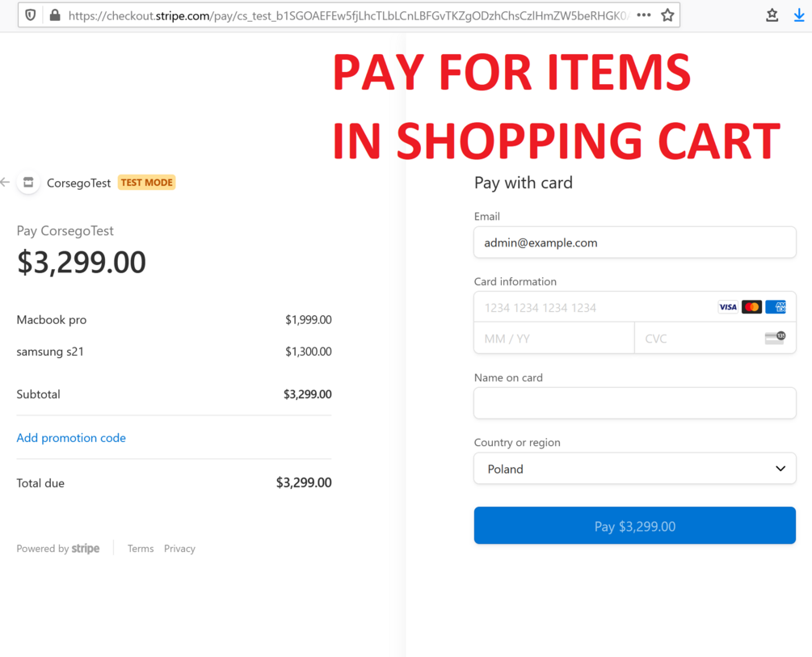This screenshot has width=812, height=657.
Task: Click the padlock site security icon
Action: (x=55, y=15)
